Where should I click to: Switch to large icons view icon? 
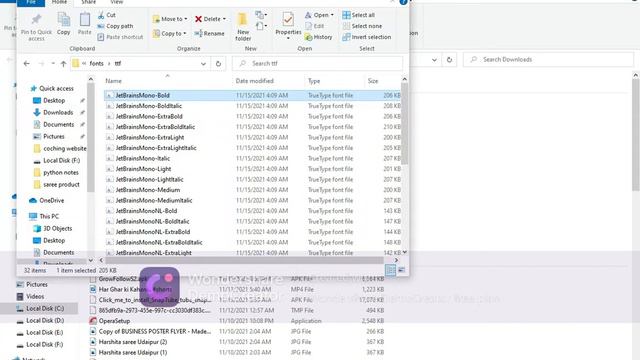(401, 270)
